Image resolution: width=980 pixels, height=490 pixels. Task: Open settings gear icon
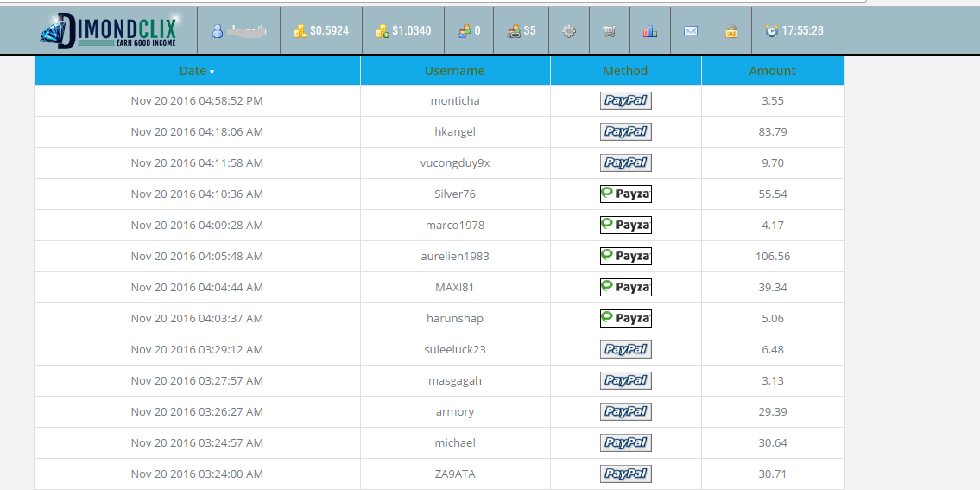click(x=568, y=31)
